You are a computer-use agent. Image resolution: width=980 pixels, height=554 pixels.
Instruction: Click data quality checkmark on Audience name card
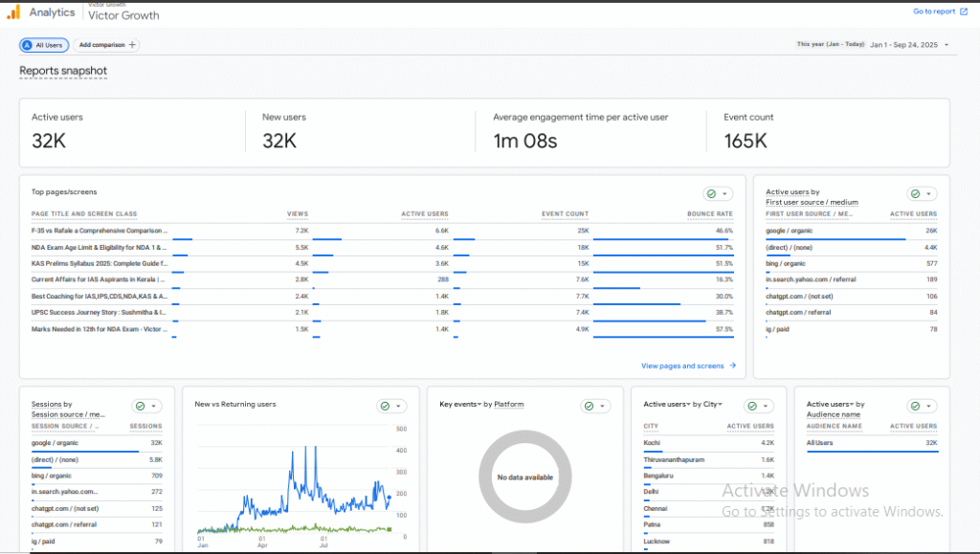916,406
